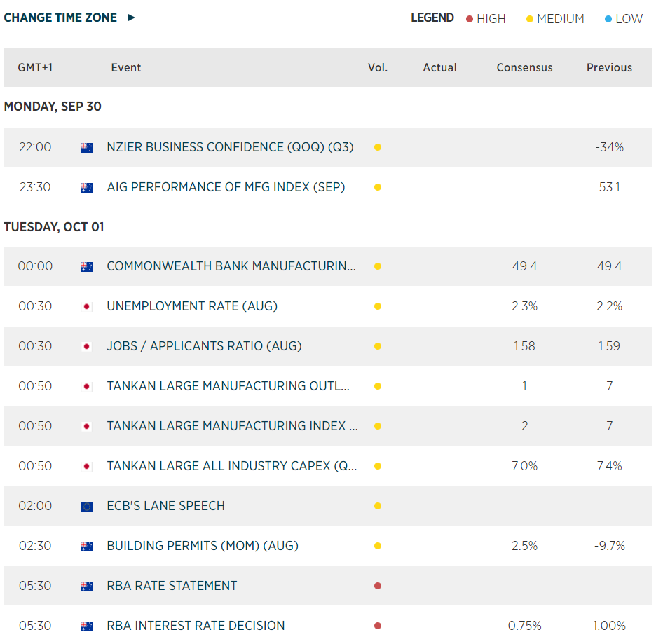656x644 pixels.
Task: Click Australia flag next to AIG Performance index
Action: pos(86,188)
